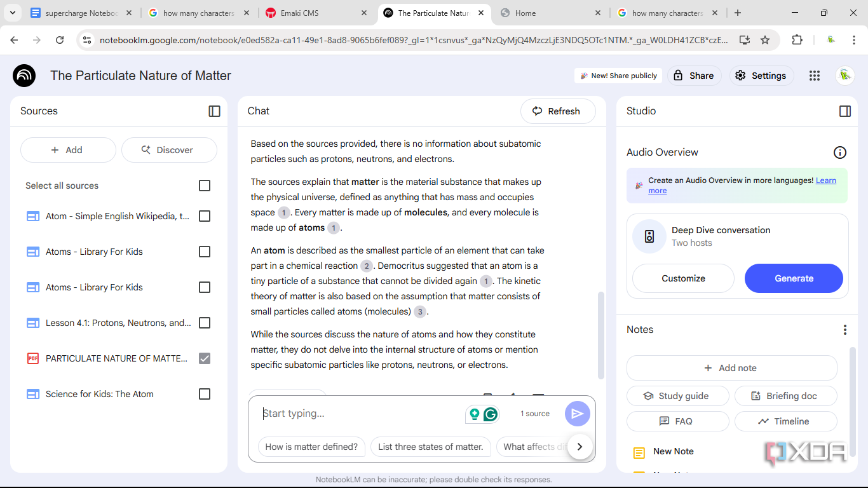This screenshot has height=488, width=868.
Task: Open notebook Settings
Action: (x=761, y=76)
